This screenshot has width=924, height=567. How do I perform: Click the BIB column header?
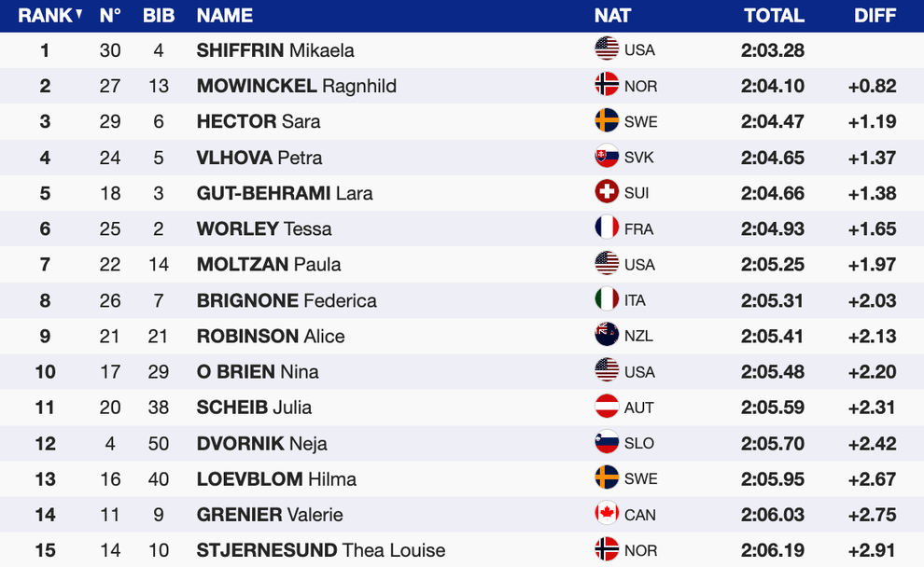point(159,16)
